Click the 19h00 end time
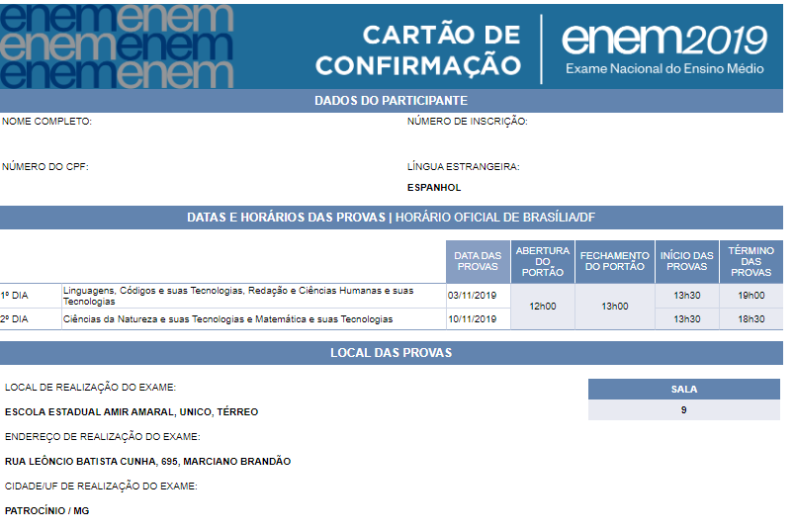The width and height of the screenshot is (795, 532). 751,296
